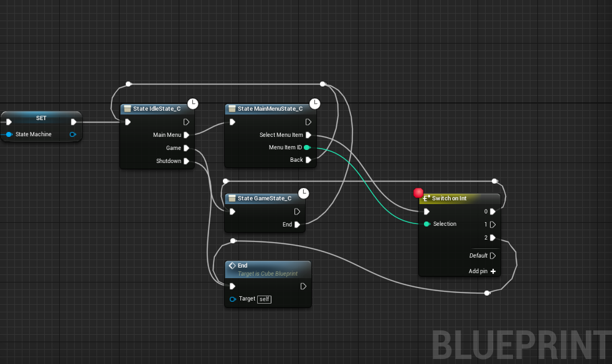Select the State IdleState_C node header
612x364 pixels.
click(x=158, y=109)
